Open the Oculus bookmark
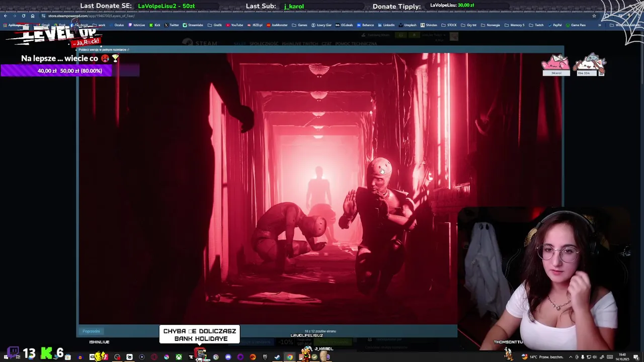This screenshot has width=644, height=362. pyautogui.click(x=117, y=25)
